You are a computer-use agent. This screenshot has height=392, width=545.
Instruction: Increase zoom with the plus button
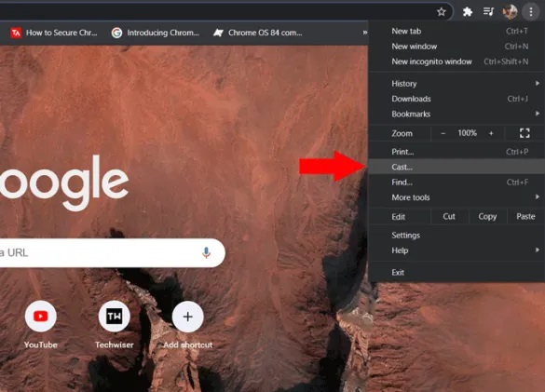(x=491, y=133)
